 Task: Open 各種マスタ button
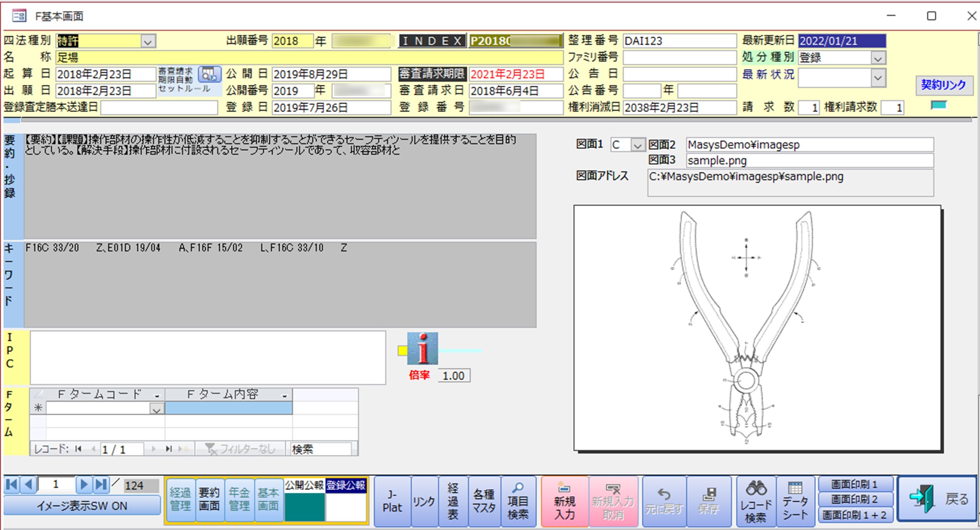click(x=484, y=501)
